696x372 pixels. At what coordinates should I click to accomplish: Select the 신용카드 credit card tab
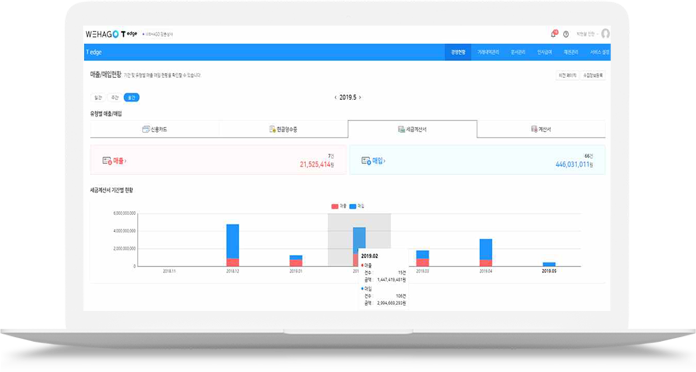tap(154, 129)
